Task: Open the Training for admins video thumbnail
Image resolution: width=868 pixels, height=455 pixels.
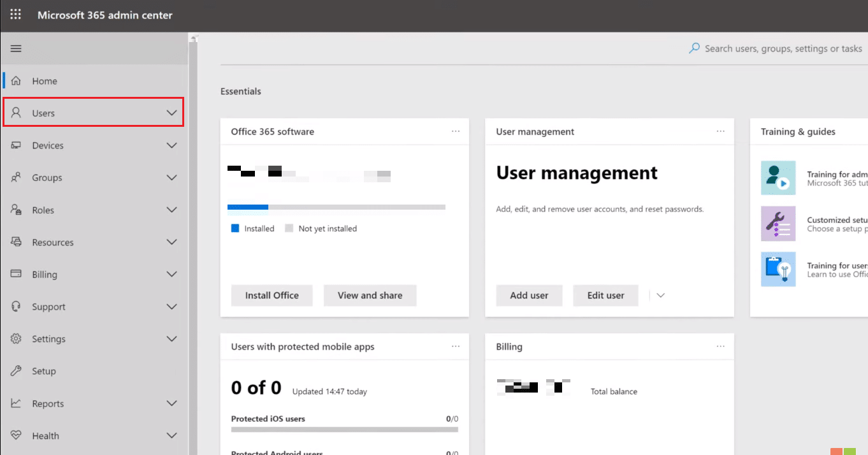Action: [x=778, y=178]
